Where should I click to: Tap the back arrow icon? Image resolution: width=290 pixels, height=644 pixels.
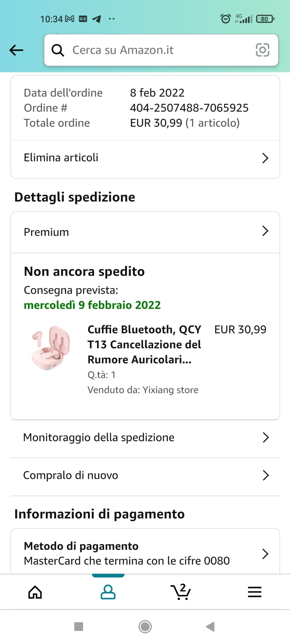click(16, 50)
